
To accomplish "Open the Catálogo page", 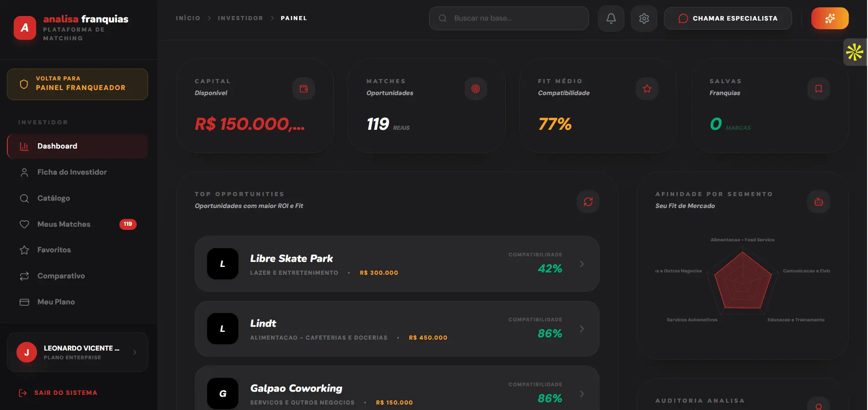I will (x=77, y=198).
